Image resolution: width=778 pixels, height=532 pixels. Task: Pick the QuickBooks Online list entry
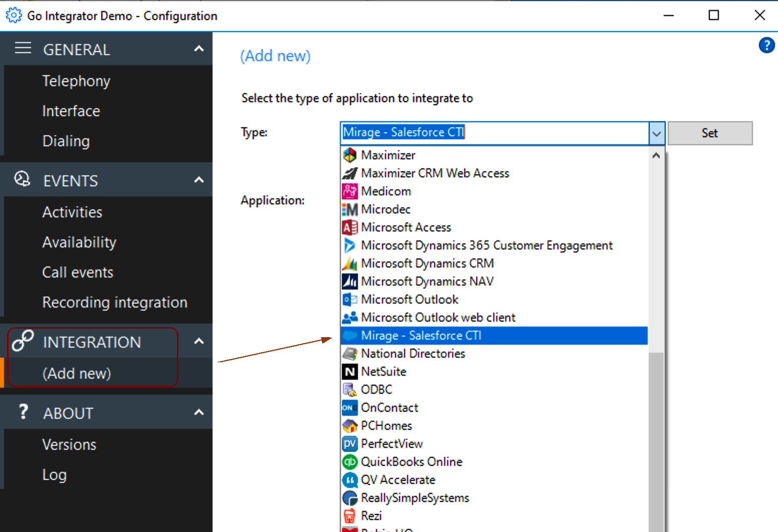[x=494, y=462]
